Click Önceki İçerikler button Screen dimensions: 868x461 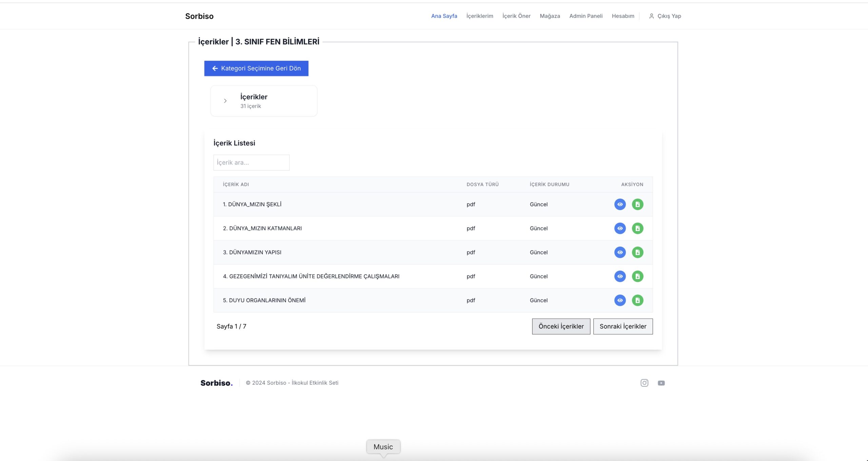pos(561,326)
